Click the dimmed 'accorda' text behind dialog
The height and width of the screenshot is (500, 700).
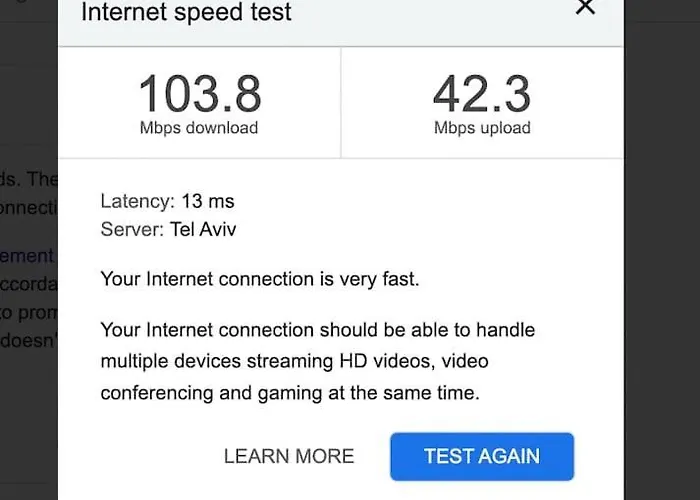(x=30, y=283)
